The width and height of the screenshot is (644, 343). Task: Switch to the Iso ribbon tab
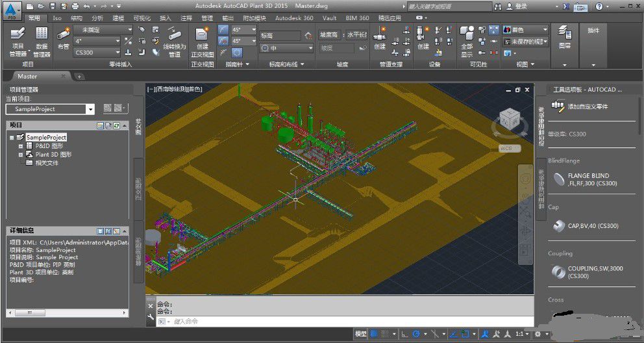coord(57,18)
